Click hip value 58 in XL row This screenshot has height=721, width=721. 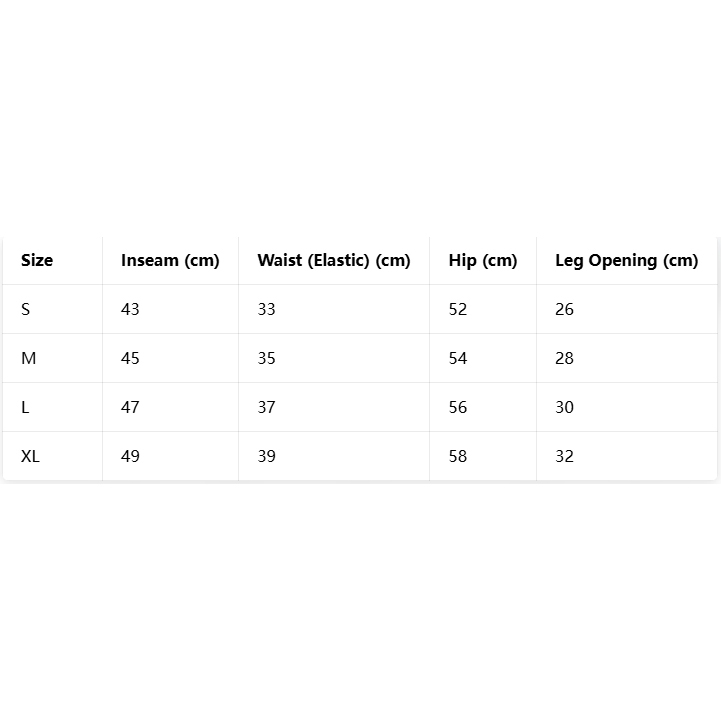tap(458, 456)
